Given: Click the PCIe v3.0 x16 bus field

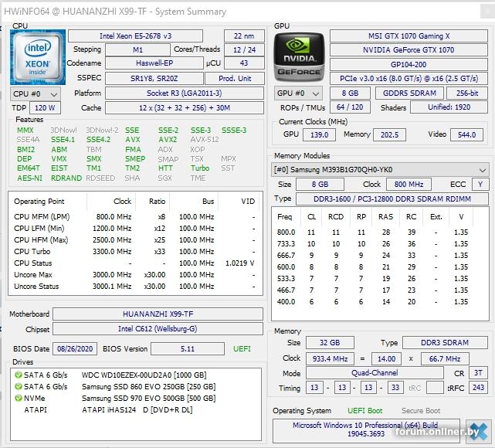Looking at the screenshot, I should (x=409, y=78).
